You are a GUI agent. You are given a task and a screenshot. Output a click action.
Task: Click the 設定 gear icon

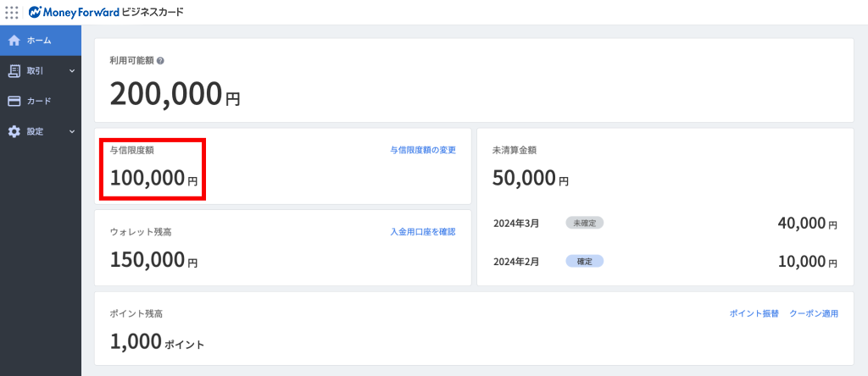click(x=14, y=132)
